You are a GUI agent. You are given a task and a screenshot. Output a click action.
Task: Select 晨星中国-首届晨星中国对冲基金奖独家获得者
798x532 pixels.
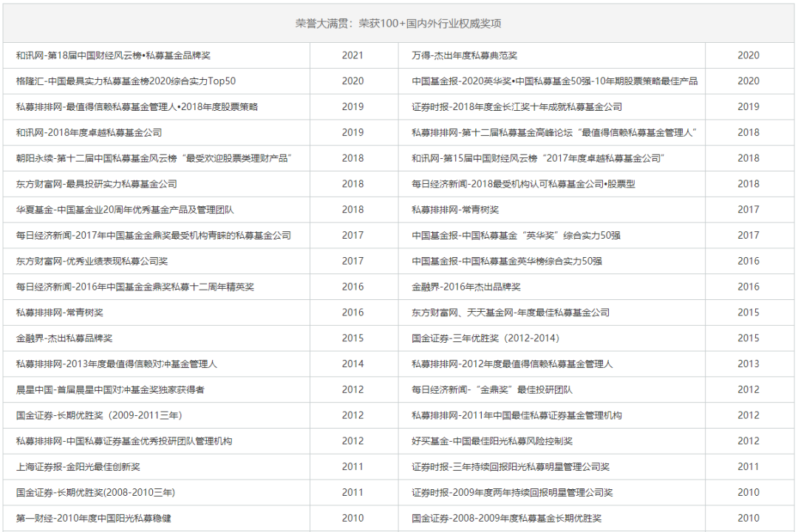coord(110,389)
